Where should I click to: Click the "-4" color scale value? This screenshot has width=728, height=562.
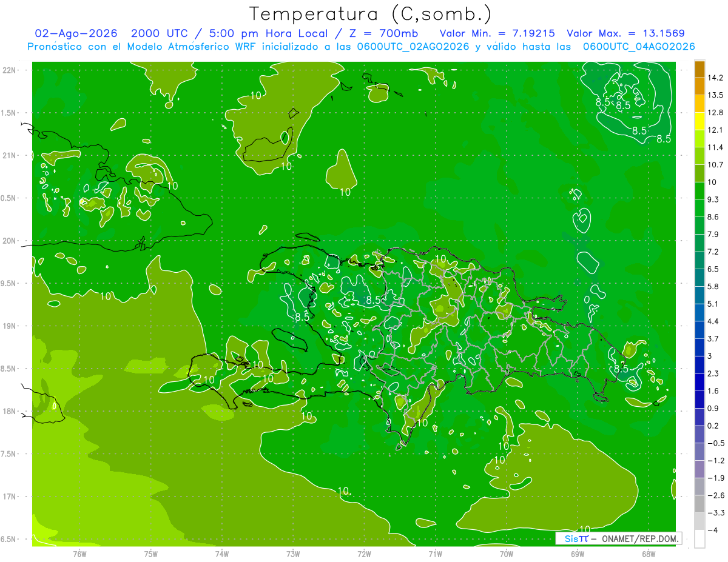[713, 530]
